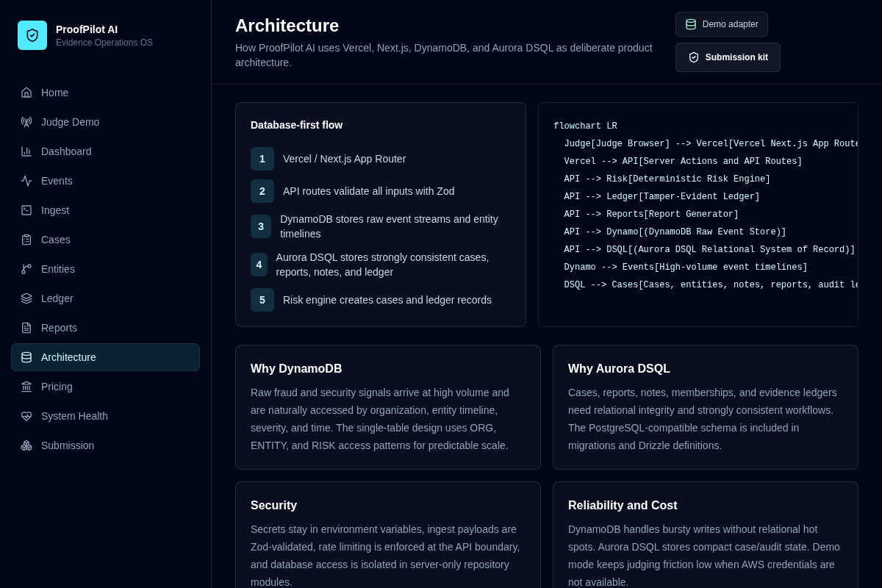Click the Pricing bank icon
The image size is (882, 588).
point(26,387)
